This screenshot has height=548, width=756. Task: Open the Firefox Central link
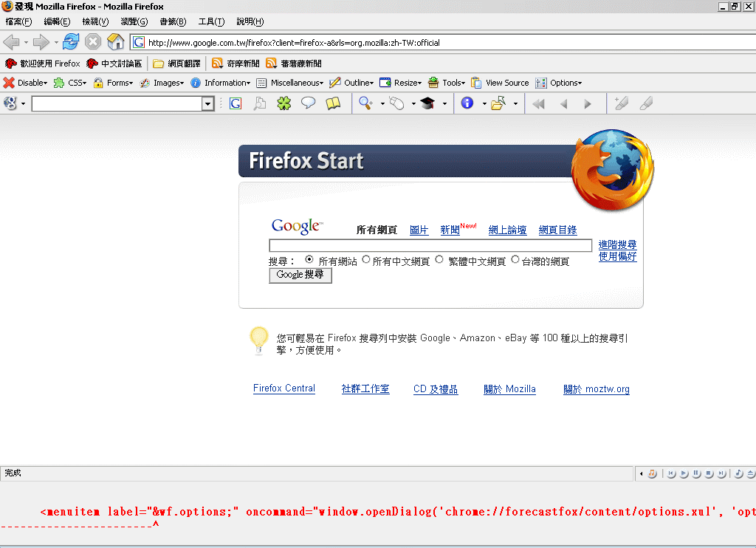[x=284, y=388]
